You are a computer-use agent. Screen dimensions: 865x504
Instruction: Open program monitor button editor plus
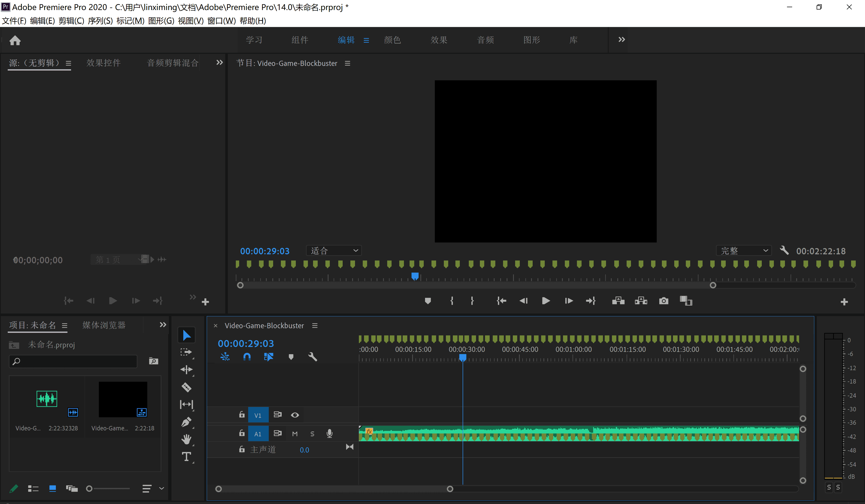(844, 302)
